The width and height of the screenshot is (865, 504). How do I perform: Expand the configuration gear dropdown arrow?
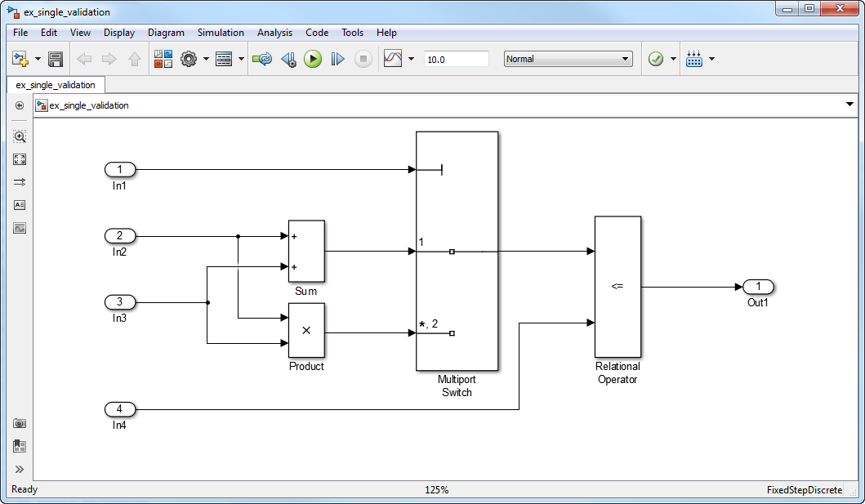[206, 59]
